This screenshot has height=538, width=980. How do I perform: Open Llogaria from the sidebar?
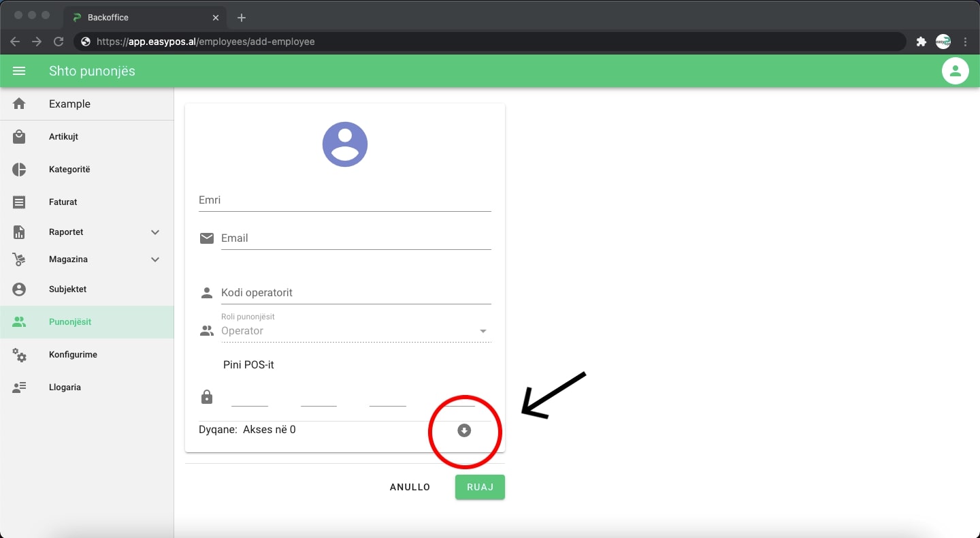pyautogui.click(x=65, y=387)
